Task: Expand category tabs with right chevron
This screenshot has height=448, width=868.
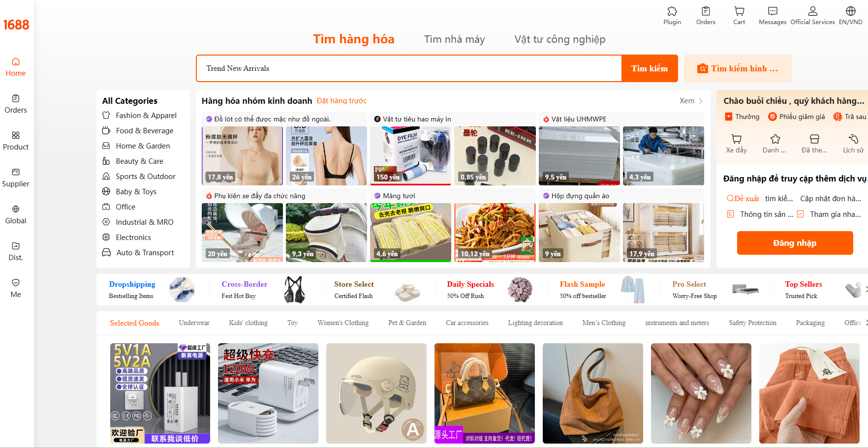Action: (866, 323)
